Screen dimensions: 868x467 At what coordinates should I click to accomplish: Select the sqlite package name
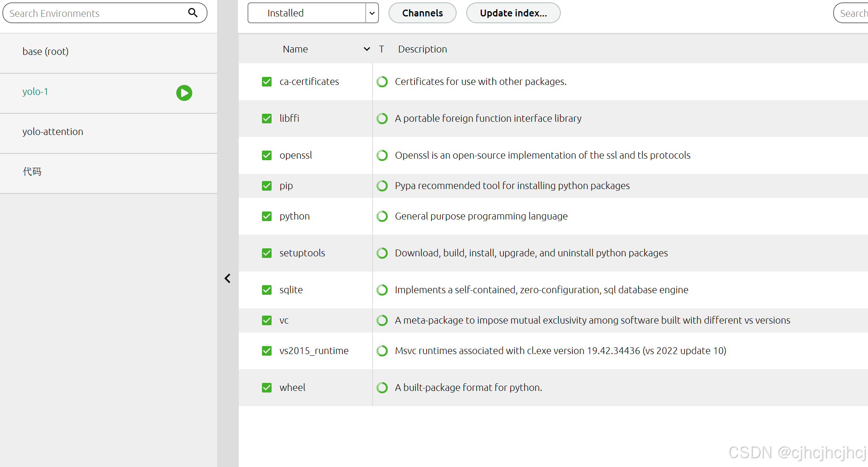coord(291,290)
